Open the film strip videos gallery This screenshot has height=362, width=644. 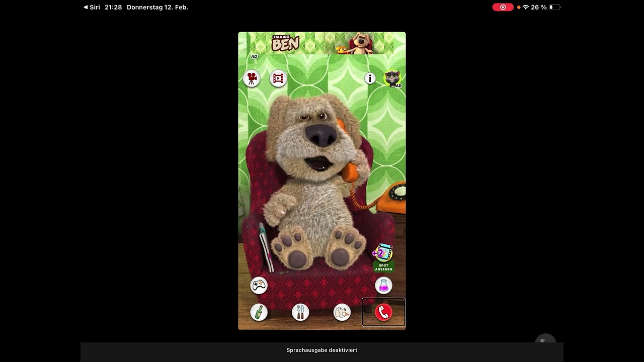coord(278,78)
